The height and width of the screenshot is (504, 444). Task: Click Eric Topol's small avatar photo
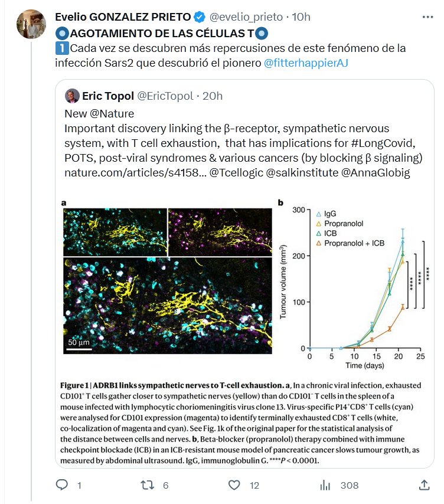coord(71,96)
